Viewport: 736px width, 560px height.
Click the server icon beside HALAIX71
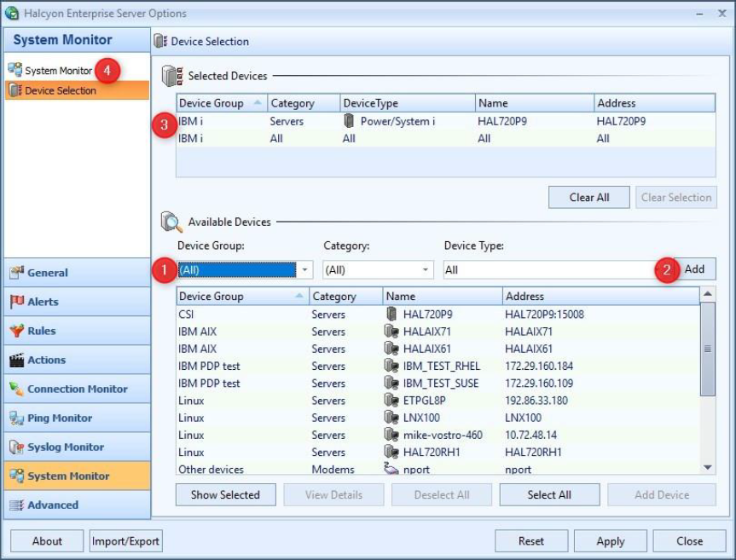(x=392, y=332)
